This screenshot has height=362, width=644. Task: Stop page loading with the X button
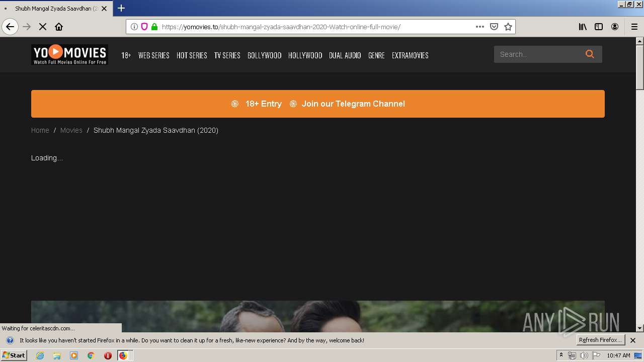click(x=43, y=27)
